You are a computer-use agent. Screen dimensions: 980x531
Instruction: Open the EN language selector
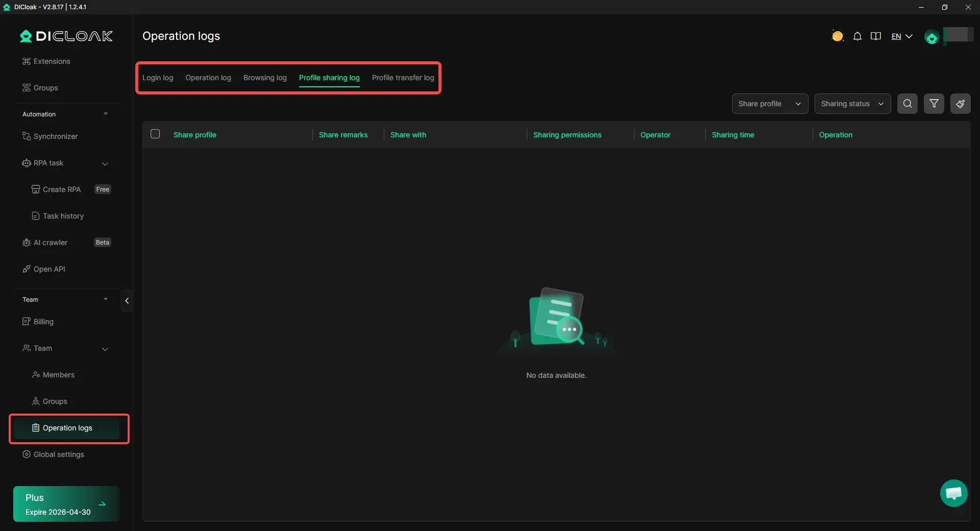901,36
